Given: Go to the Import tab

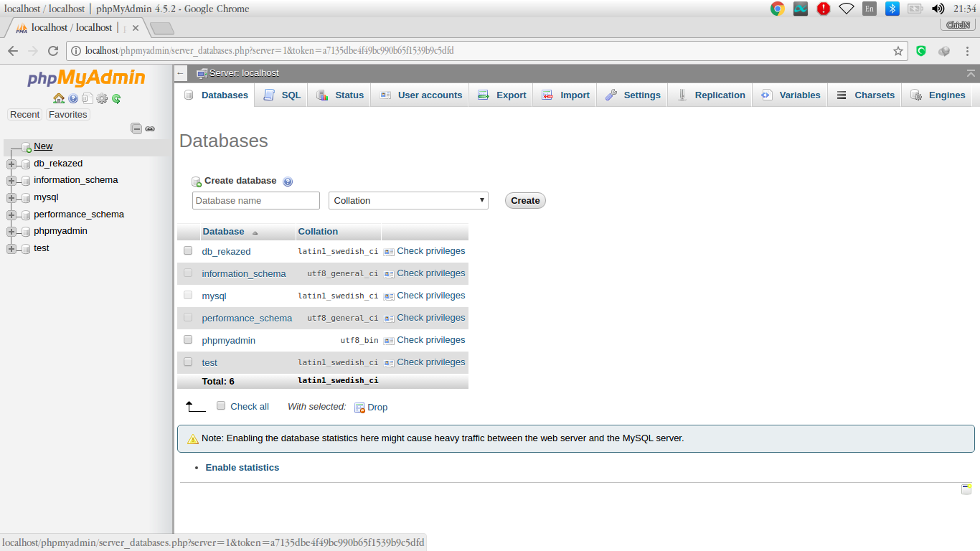Looking at the screenshot, I should pyautogui.click(x=565, y=95).
